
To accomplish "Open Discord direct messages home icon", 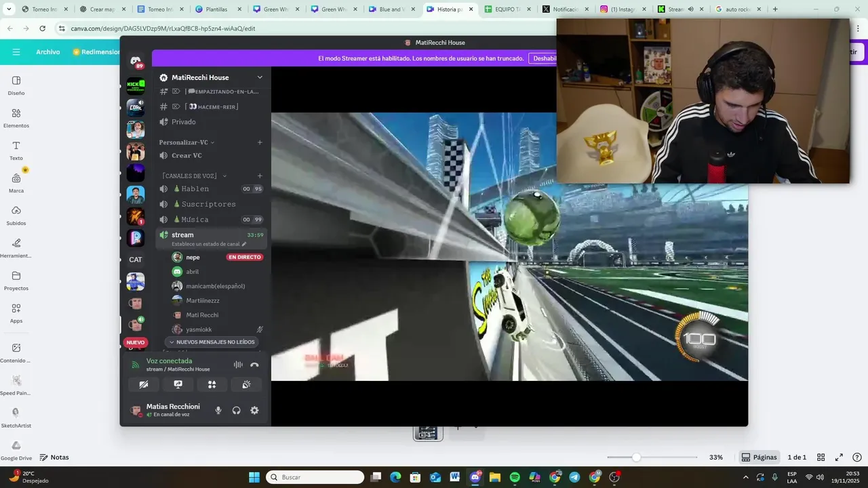I will 136,62.
